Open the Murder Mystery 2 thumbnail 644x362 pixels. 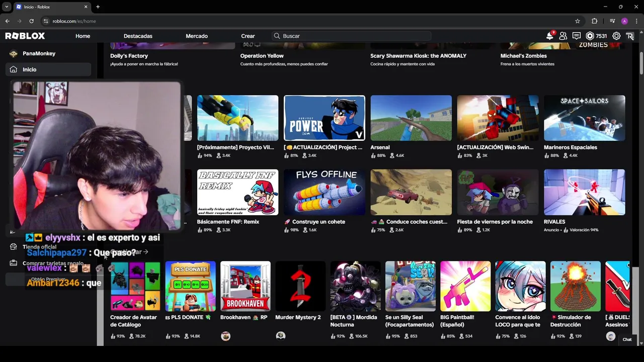click(300, 286)
